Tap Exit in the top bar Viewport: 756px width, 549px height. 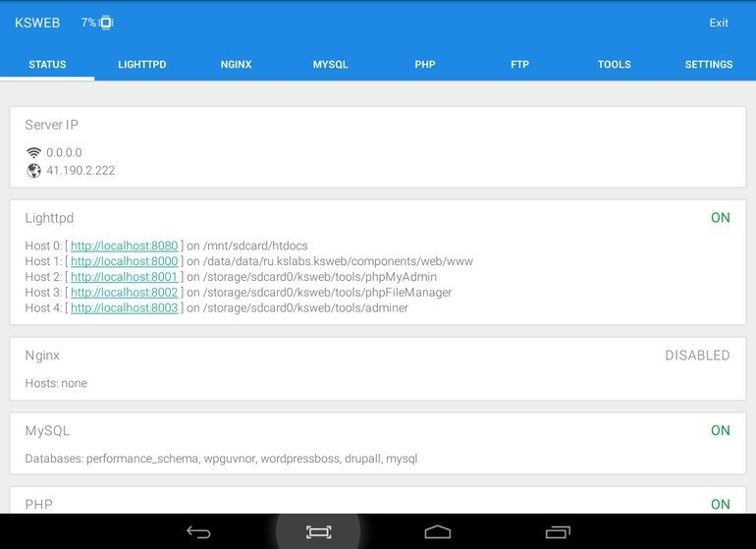[719, 23]
